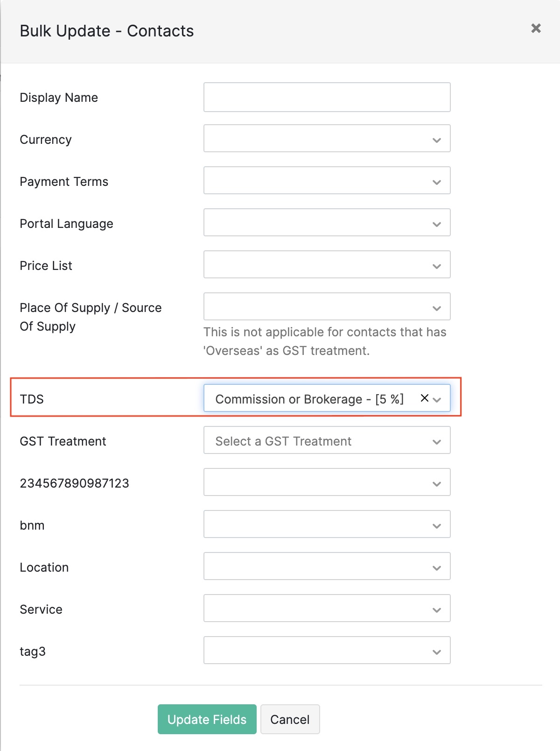Click the Update Fields button

(207, 719)
